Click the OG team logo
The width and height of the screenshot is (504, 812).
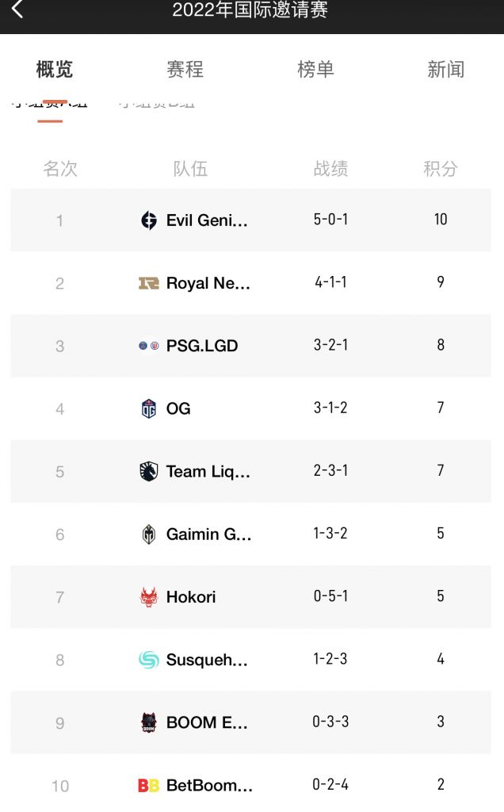click(149, 408)
